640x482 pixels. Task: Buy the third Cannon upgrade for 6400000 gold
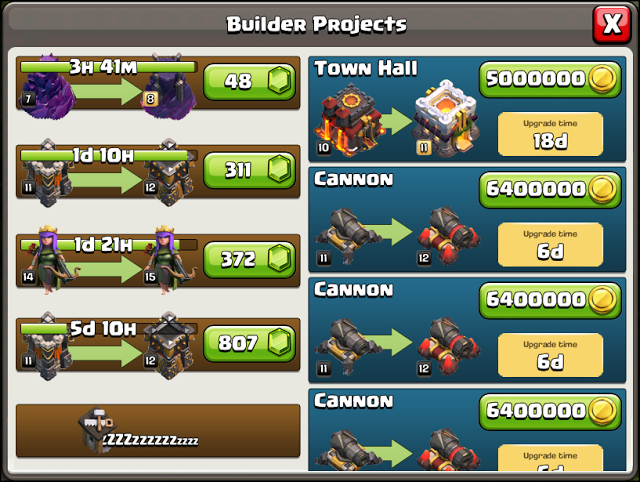point(550,411)
